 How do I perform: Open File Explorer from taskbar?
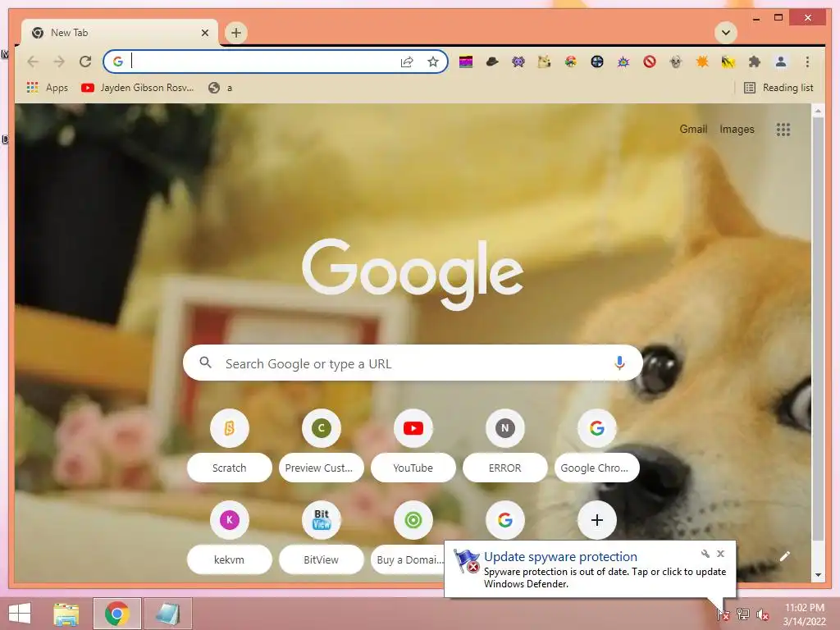[66, 614]
